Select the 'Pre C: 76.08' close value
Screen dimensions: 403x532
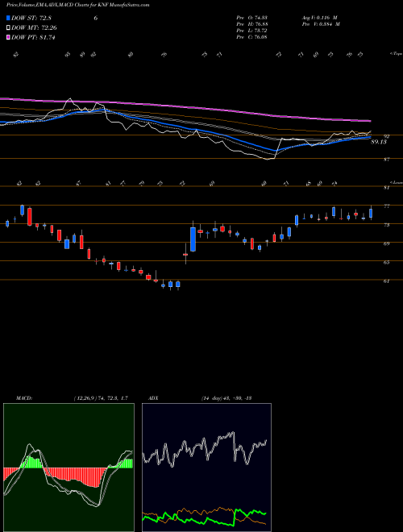coord(251,37)
